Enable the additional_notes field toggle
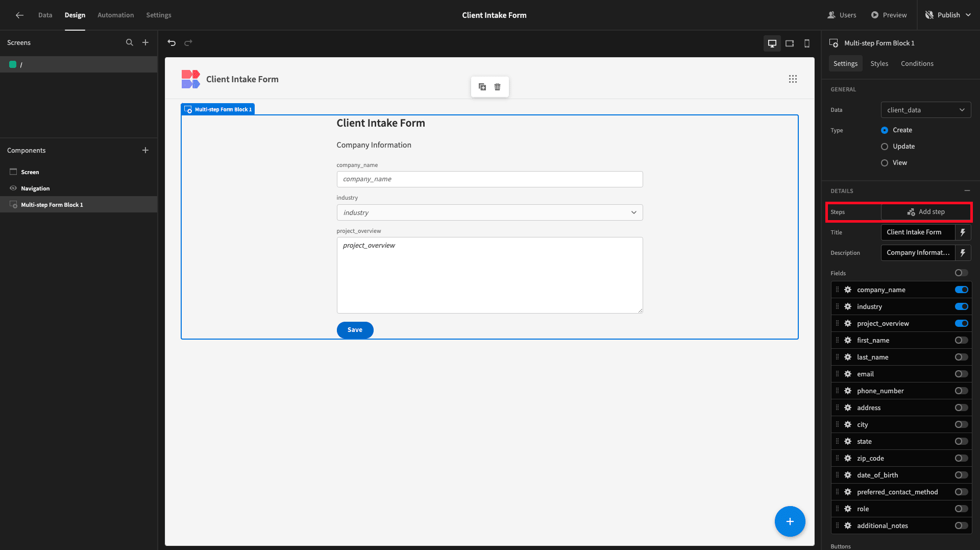 tap(962, 525)
